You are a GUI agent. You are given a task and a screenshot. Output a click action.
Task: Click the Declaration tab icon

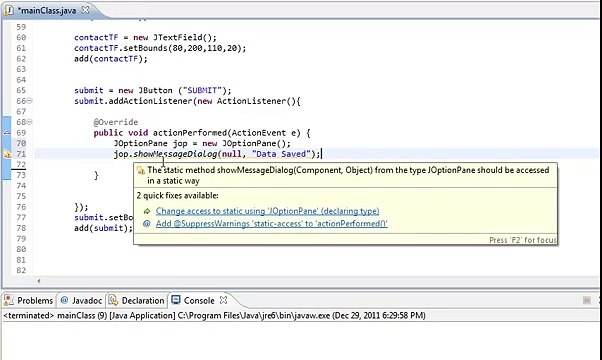[113, 300]
